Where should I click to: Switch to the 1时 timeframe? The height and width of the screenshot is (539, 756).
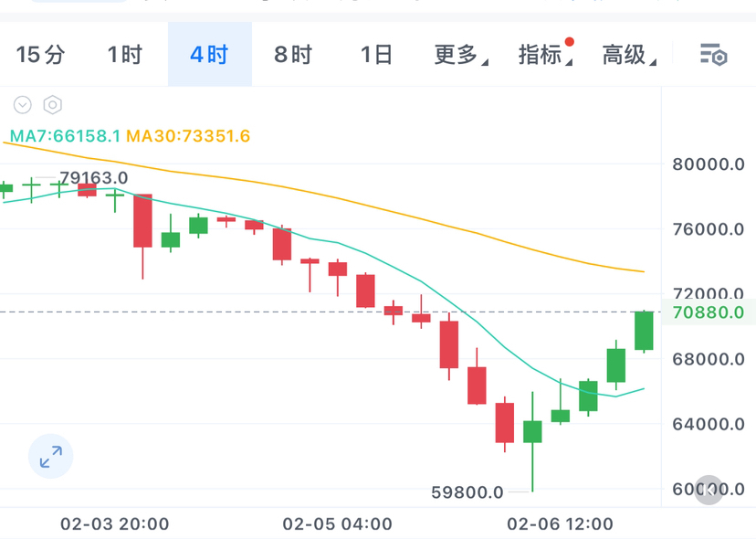point(124,55)
